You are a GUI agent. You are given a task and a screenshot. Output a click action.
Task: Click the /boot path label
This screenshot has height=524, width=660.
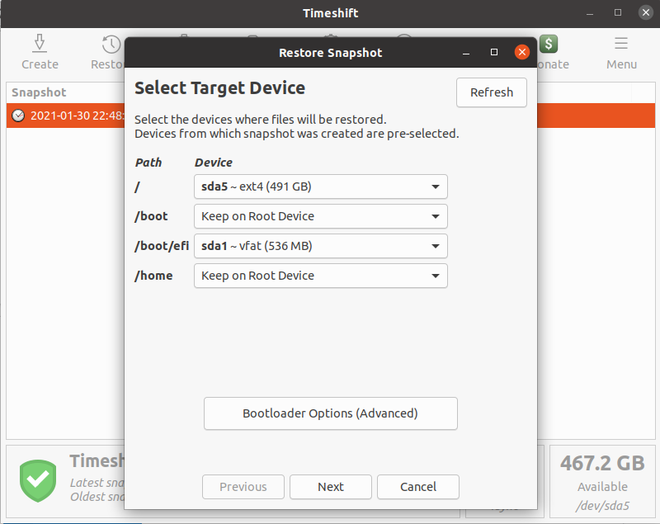tap(151, 216)
